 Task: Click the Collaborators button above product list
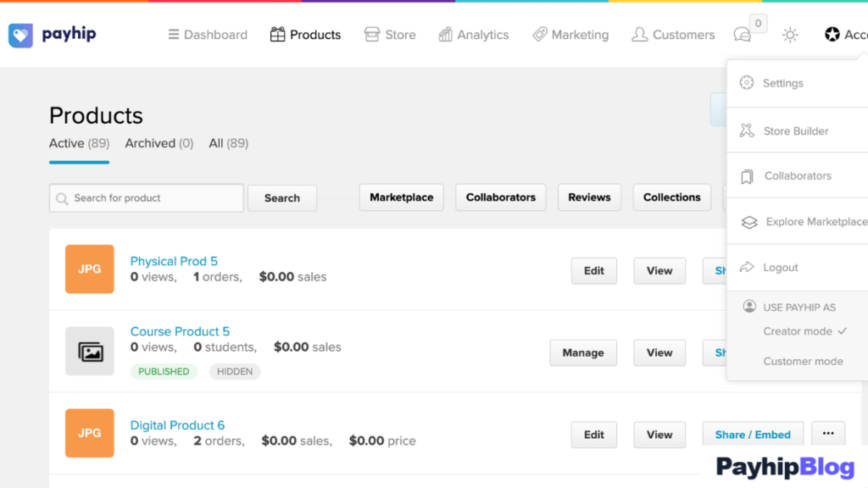pyautogui.click(x=500, y=197)
